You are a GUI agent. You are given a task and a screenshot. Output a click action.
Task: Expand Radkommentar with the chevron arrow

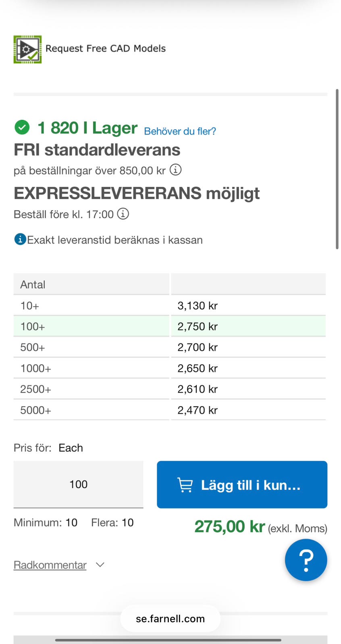coord(100,565)
